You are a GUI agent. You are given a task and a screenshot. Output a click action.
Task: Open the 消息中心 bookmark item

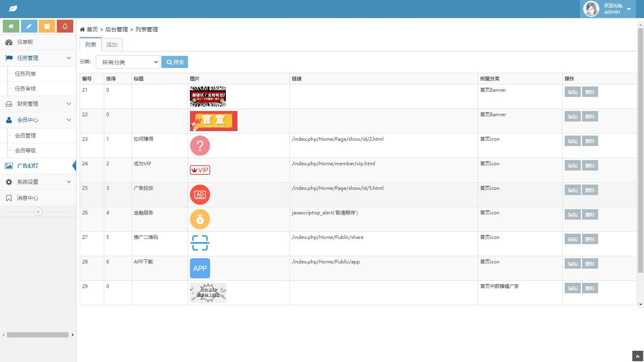27,198
